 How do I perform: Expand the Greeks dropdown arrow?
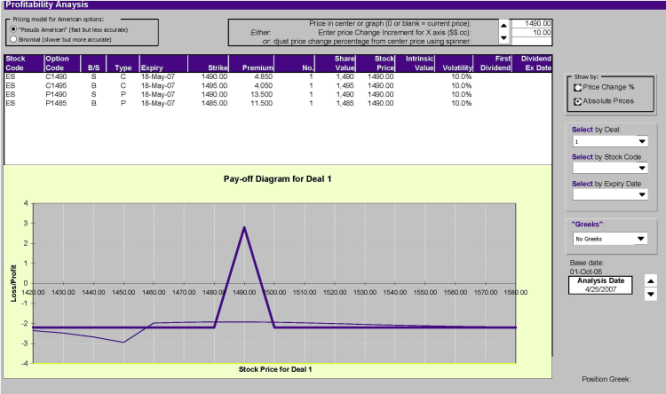[x=641, y=239]
